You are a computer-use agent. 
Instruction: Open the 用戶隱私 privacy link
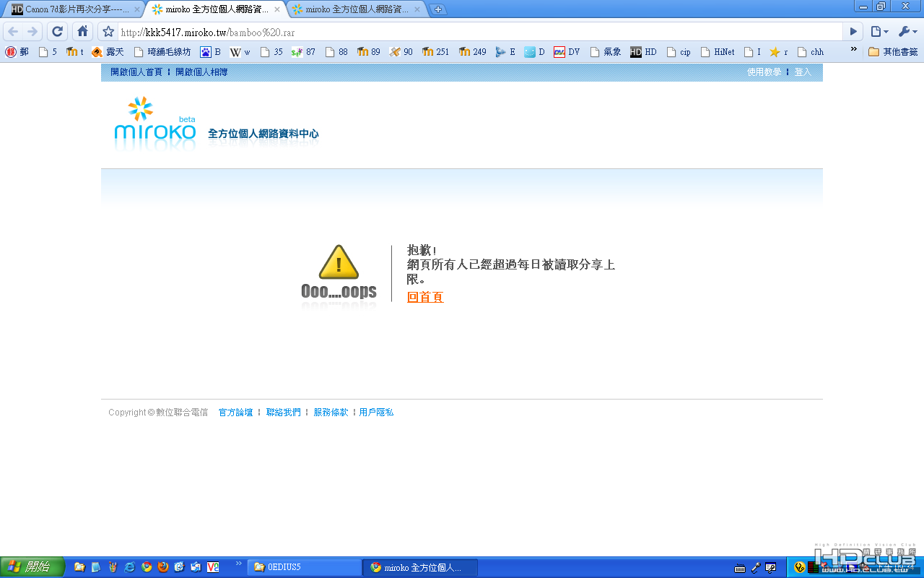pyautogui.click(x=376, y=413)
